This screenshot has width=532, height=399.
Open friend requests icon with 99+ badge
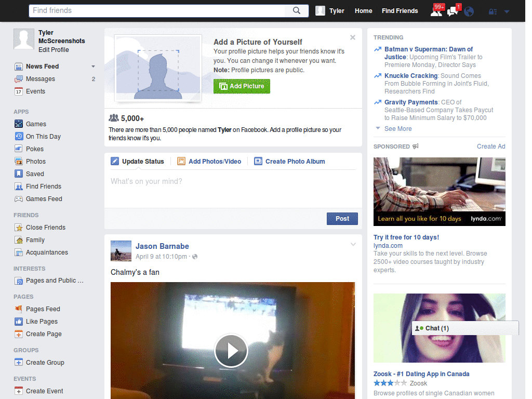[436, 11]
